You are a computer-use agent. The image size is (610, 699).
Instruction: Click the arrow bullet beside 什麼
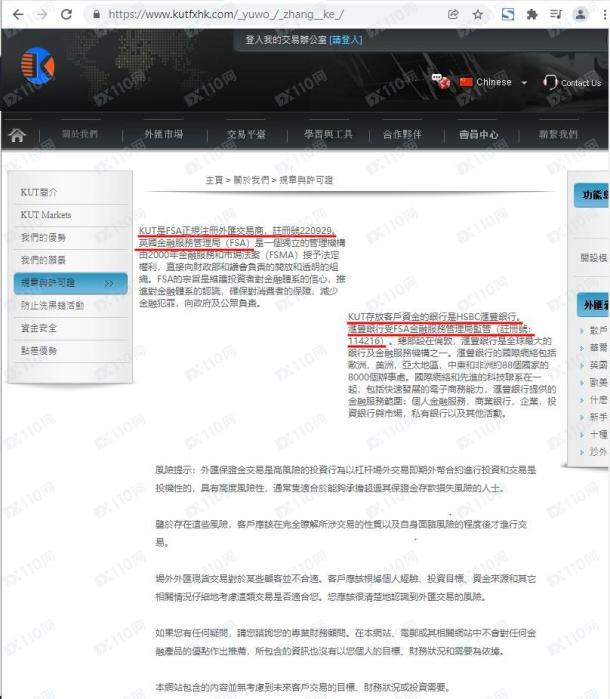click(582, 400)
